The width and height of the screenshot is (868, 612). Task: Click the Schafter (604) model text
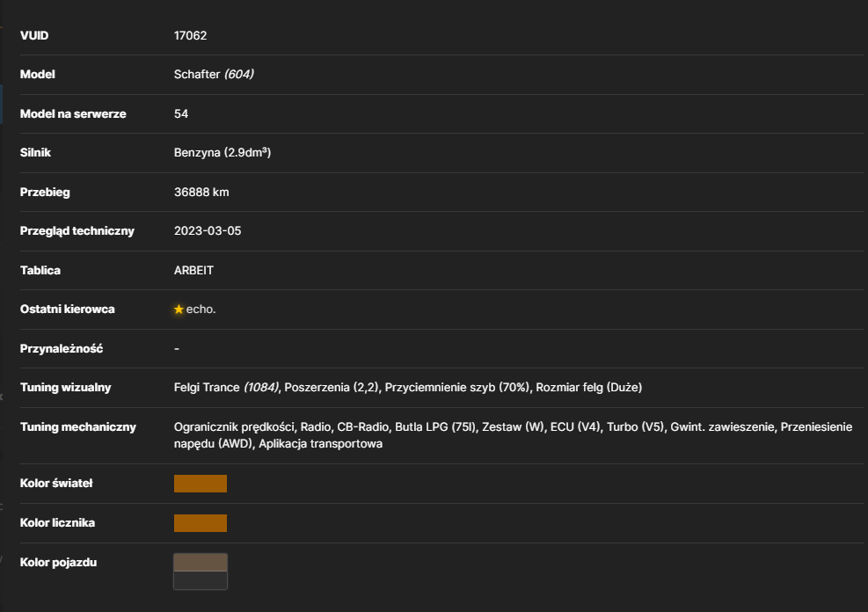click(x=214, y=74)
